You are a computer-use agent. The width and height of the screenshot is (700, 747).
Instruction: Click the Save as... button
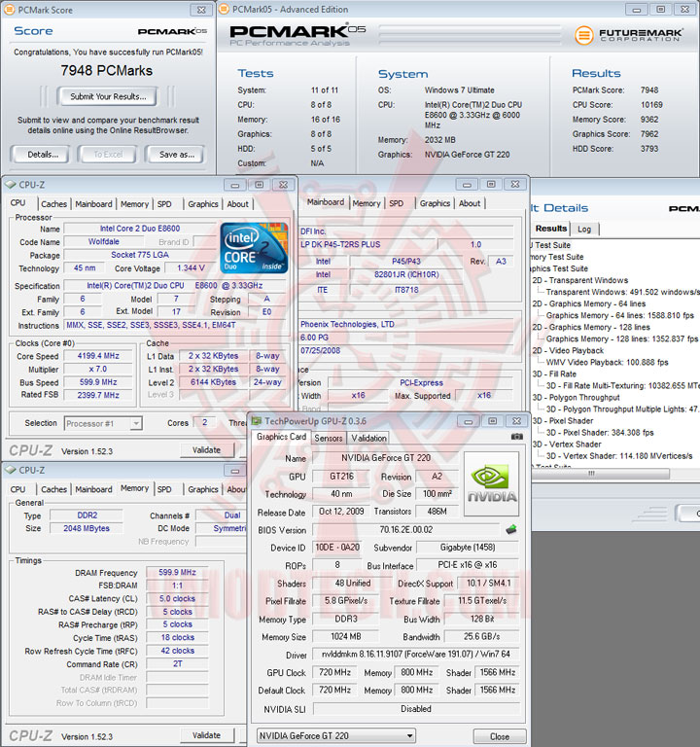[177, 155]
